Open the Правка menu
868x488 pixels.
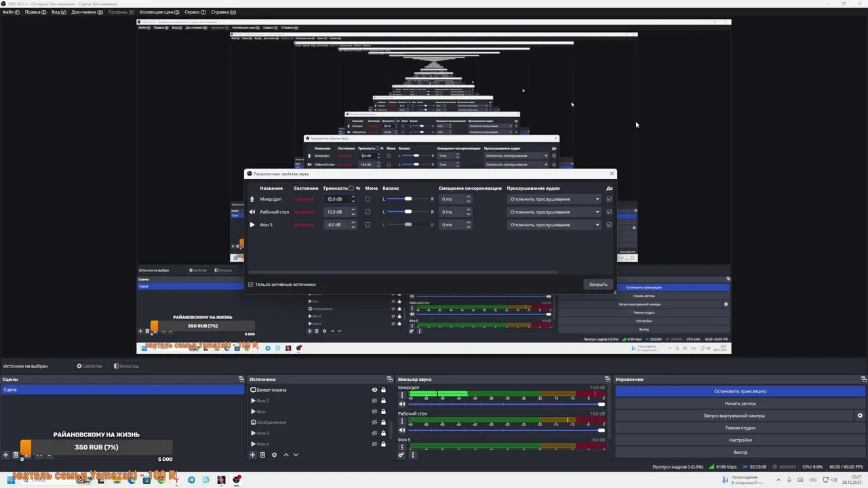coord(36,12)
